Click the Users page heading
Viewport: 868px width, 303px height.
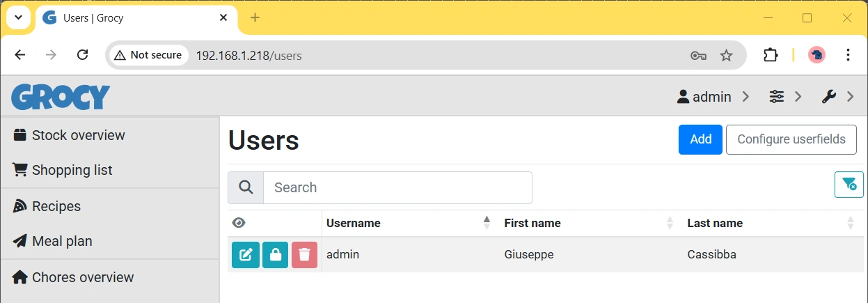point(264,140)
